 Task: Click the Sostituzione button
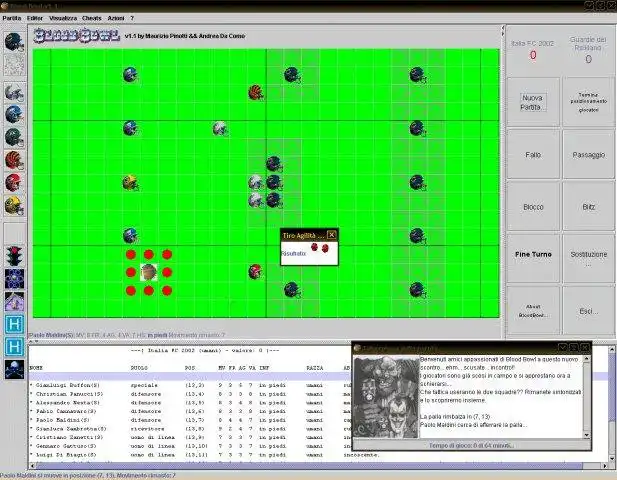click(x=589, y=258)
